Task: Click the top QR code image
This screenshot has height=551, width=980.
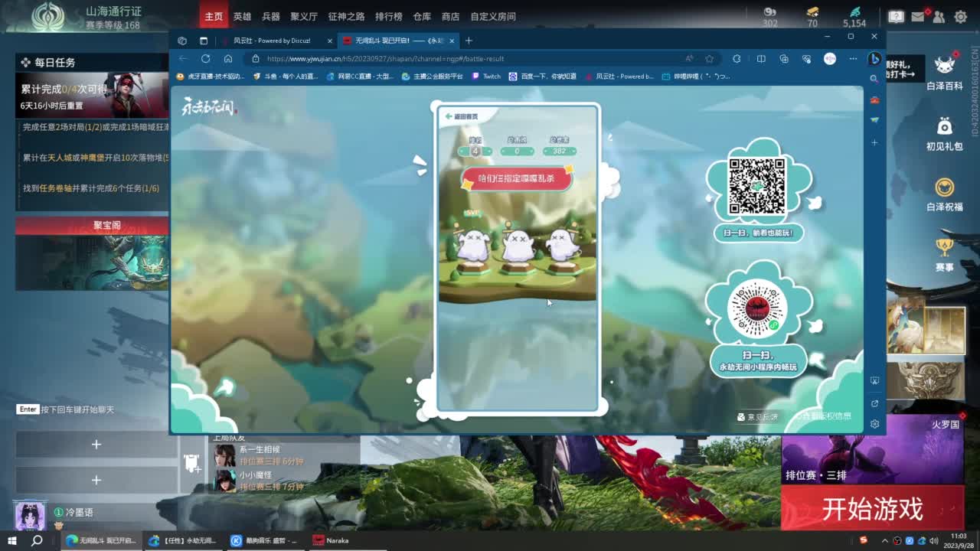Action: pyautogui.click(x=756, y=186)
